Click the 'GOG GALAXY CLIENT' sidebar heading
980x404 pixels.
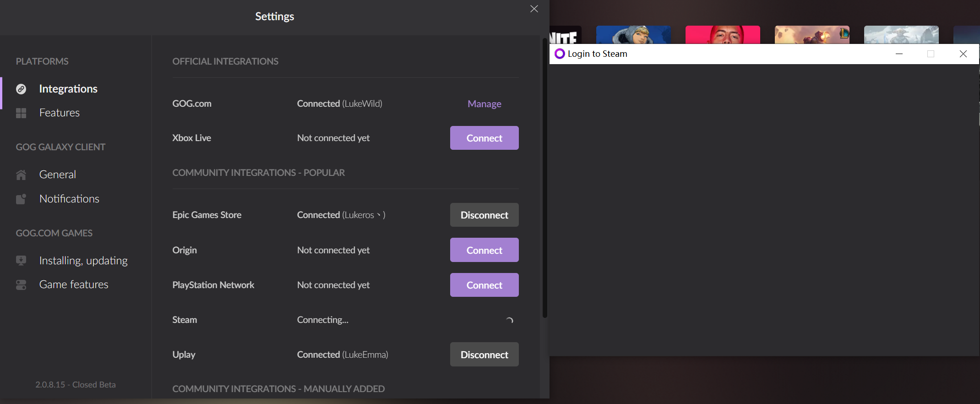[60, 147]
